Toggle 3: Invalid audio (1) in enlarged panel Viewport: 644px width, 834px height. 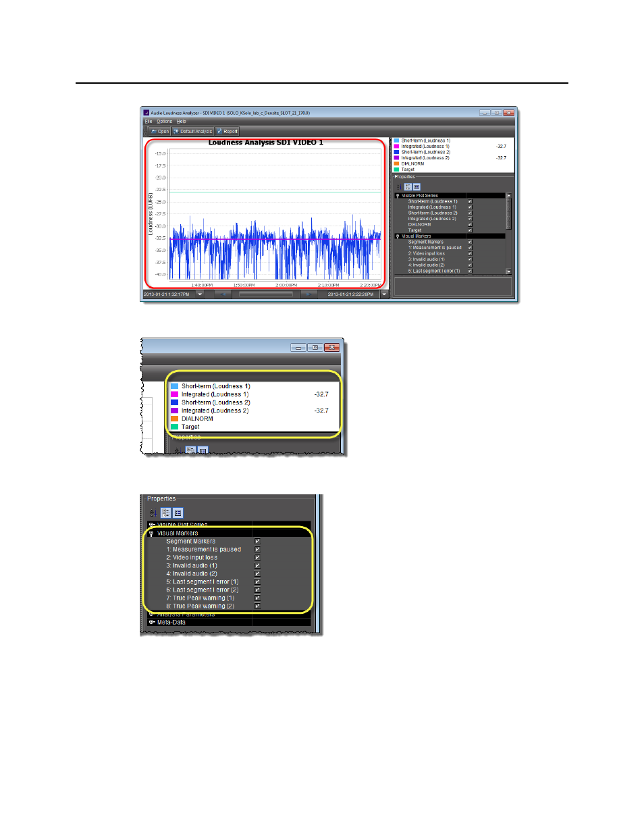coord(257,565)
